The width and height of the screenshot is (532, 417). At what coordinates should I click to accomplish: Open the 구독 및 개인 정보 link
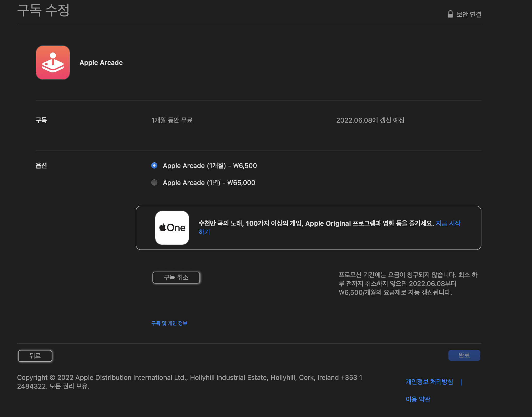click(169, 323)
